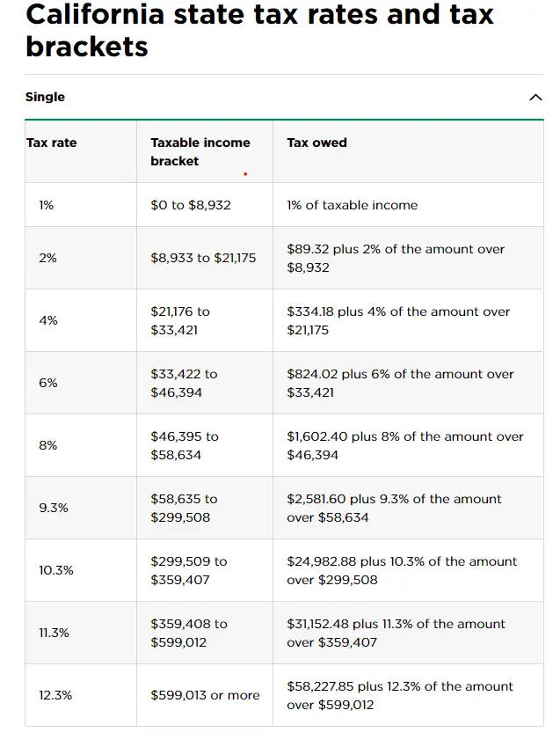Viewport: 560px width, 747px height.
Task: Select the $299,509 to $359,407 bracket cell
Action: [188, 570]
